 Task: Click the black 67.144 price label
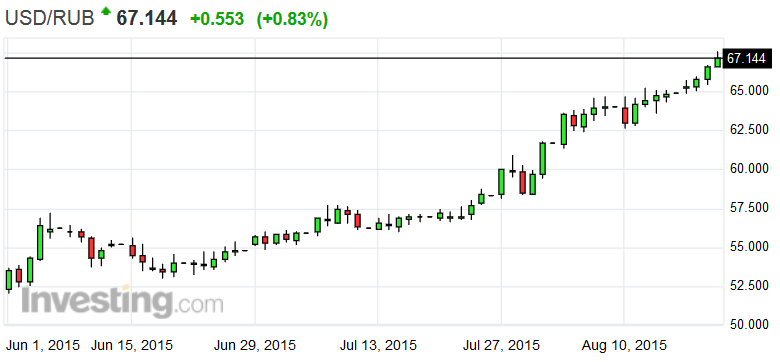click(x=746, y=58)
